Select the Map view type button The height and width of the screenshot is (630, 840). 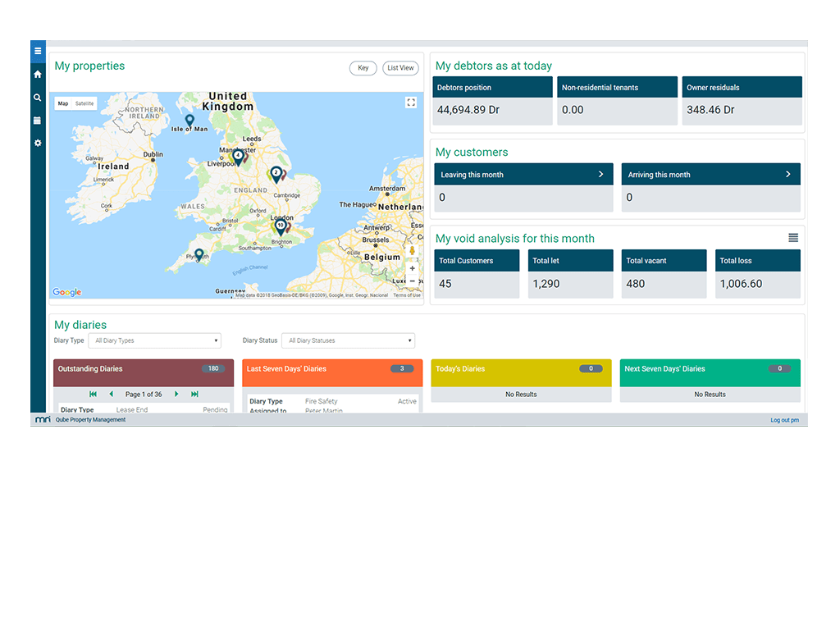63,104
